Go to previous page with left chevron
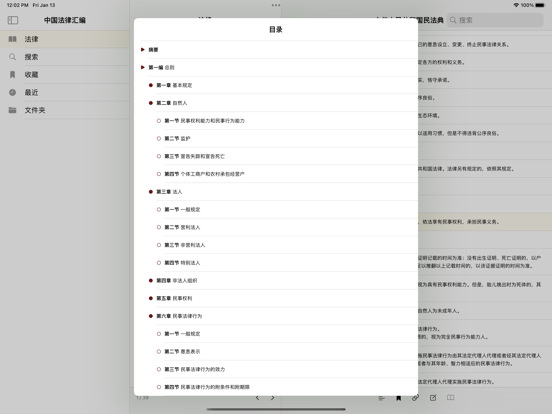The height and width of the screenshot is (414, 552). click(257, 398)
